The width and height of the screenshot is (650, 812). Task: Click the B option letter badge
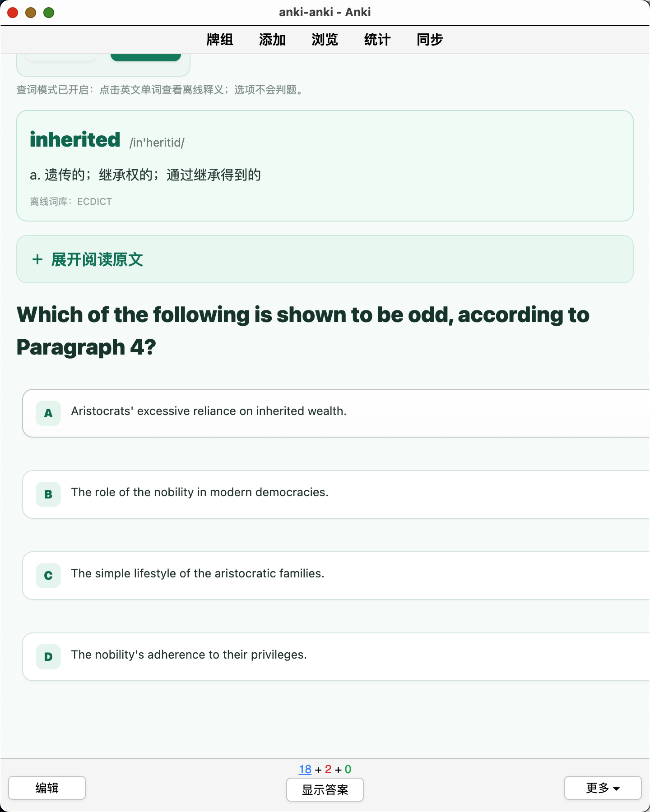click(48, 494)
